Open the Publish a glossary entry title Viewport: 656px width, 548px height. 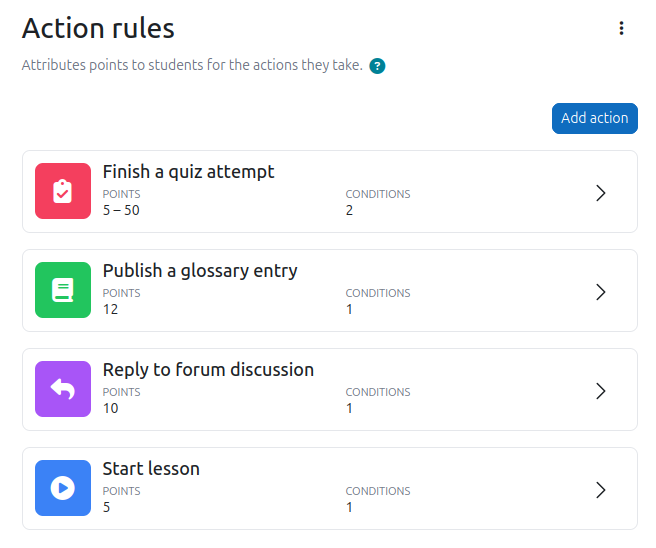200,271
